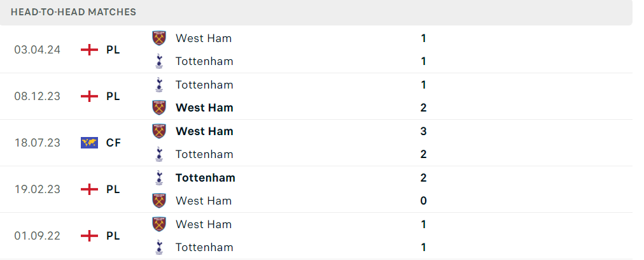644x260 pixels.
Task: Select the PL label on 01.09.22 row
Action: [113, 236]
